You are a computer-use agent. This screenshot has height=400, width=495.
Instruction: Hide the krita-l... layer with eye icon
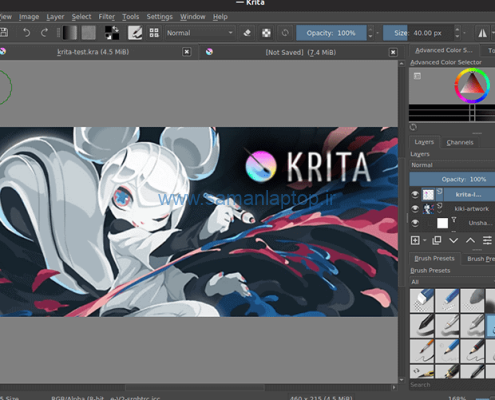tap(415, 194)
